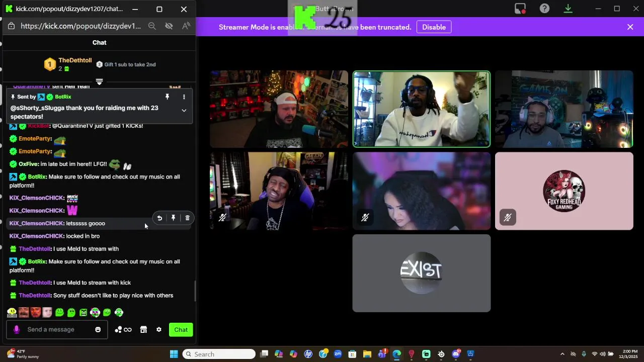Select the angry green square emote
Image resolution: width=644 pixels, height=362 pixels.
click(x=83, y=312)
